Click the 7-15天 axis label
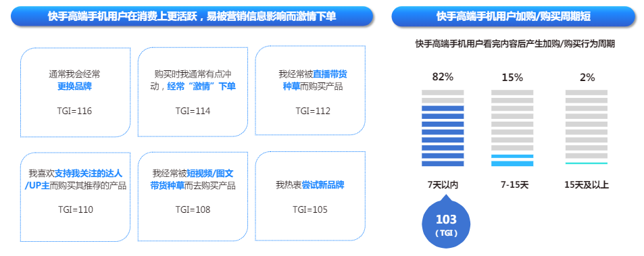The image size is (644, 256). 514,185
